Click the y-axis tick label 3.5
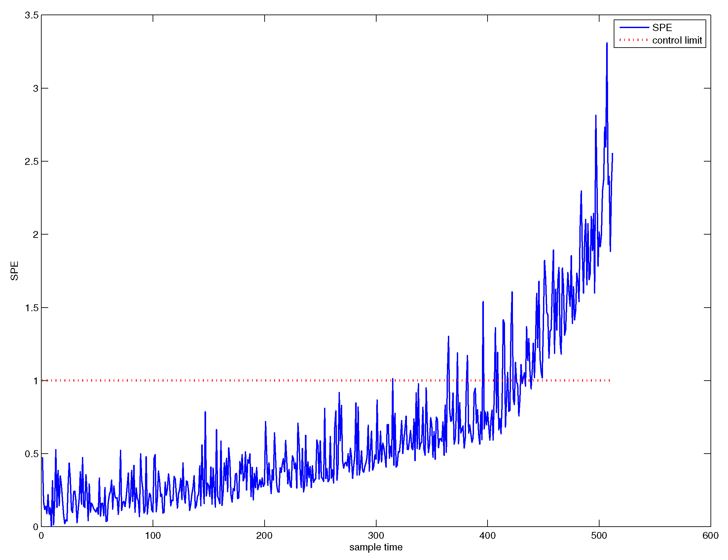The image size is (728, 560). pos(32,15)
